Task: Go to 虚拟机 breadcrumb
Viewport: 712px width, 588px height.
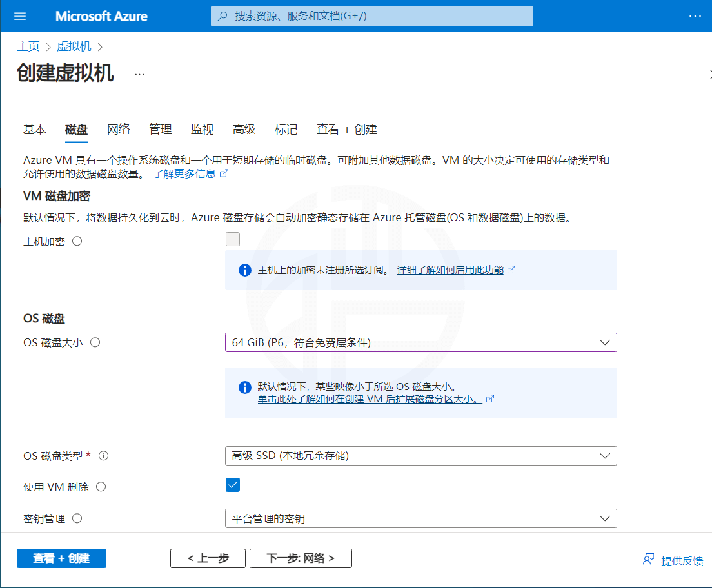Action: tap(74, 46)
